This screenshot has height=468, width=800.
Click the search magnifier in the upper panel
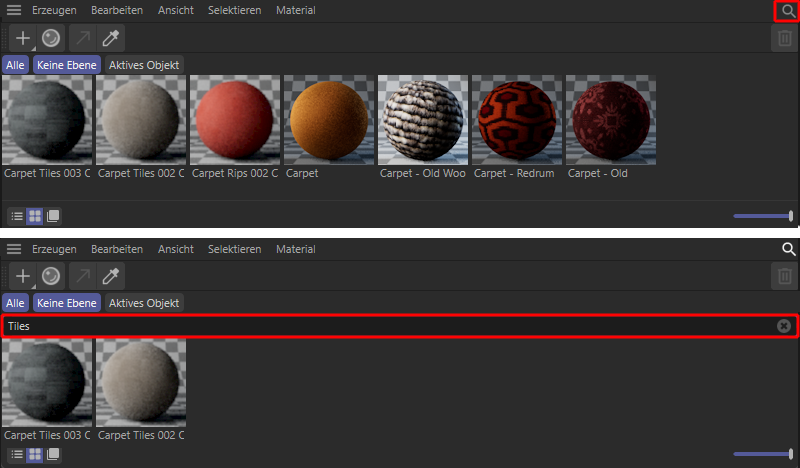(788, 11)
